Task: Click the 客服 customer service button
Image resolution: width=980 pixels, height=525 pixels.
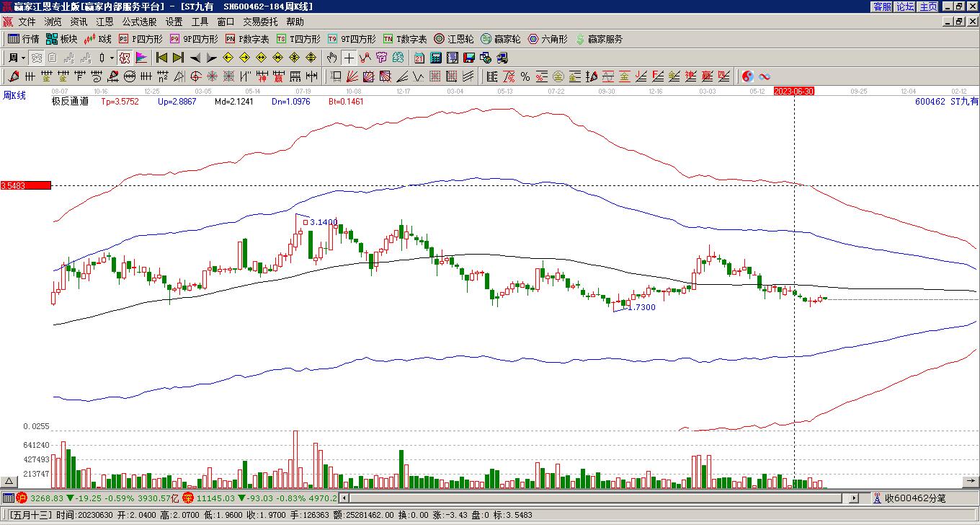Action: pos(882,6)
